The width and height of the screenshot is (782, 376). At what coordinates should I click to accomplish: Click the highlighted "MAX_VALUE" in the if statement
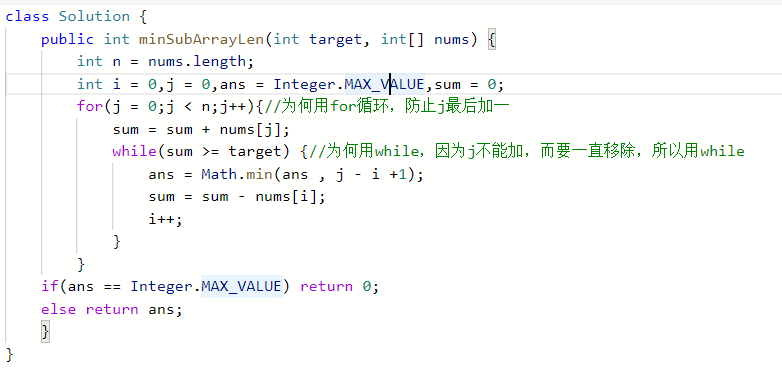click(242, 286)
